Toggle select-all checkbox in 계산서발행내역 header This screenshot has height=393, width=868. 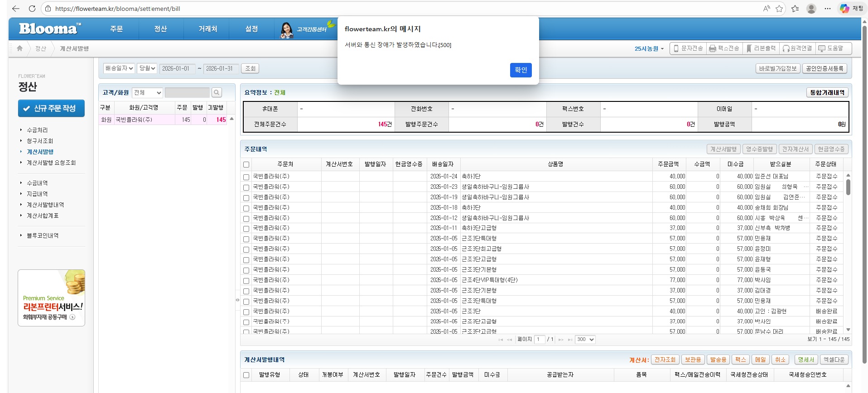click(246, 375)
